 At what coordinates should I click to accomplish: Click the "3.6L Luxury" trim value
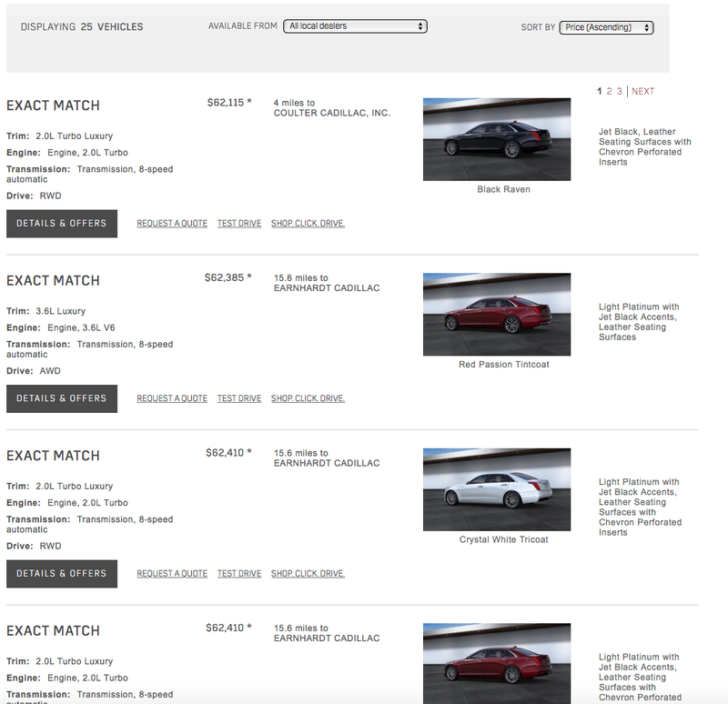pyautogui.click(x=61, y=311)
